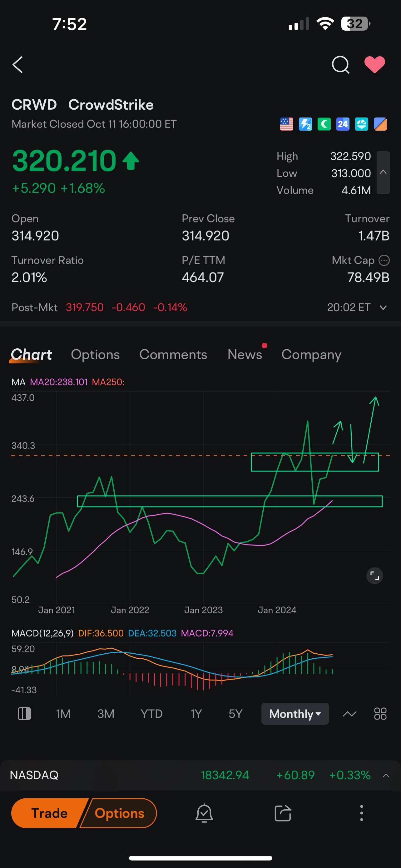Viewport: 401px width, 868px height.
Task: Tap the US flag market badge
Action: pos(286,124)
